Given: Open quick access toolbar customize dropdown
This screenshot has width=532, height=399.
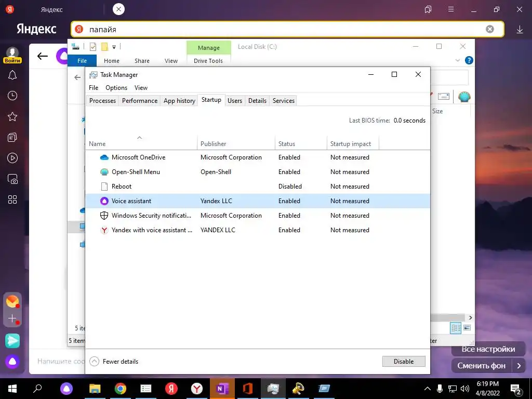Looking at the screenshot, I should [x=114, y=47].
